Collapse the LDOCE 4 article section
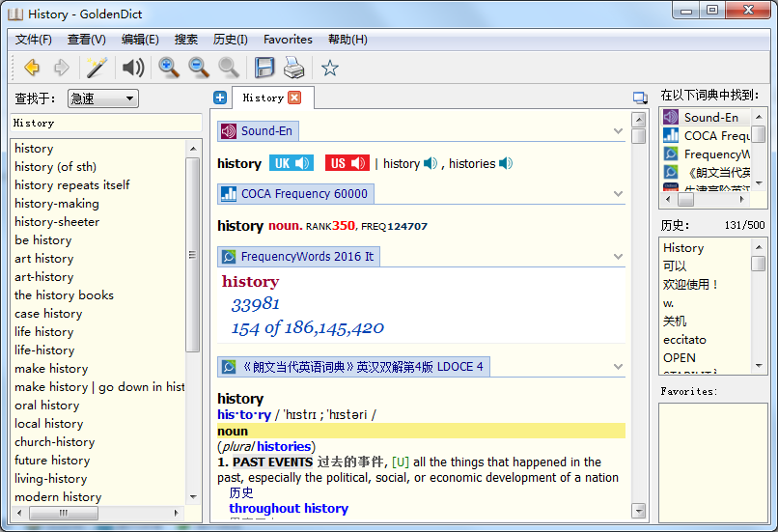 [x=618, y=367]
